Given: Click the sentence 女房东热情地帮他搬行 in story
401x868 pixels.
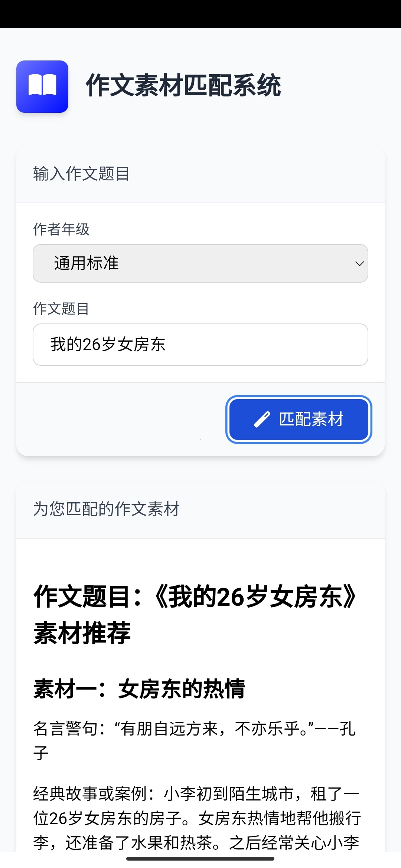Looking at the screenshot, I should tap(280, 818).
